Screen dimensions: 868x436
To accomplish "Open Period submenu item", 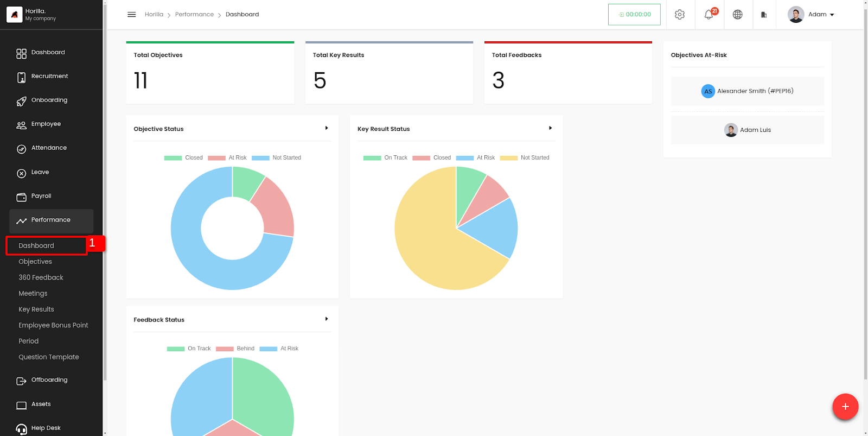I will pos(29,342).
